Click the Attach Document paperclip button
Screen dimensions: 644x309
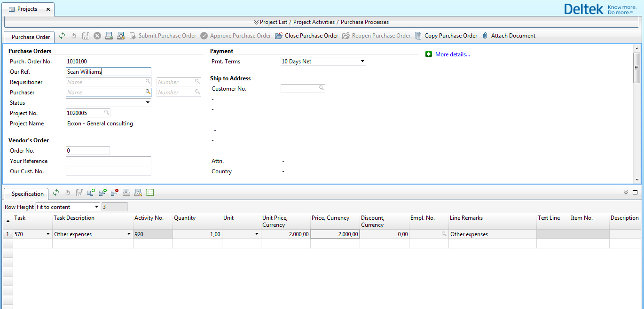509,36
